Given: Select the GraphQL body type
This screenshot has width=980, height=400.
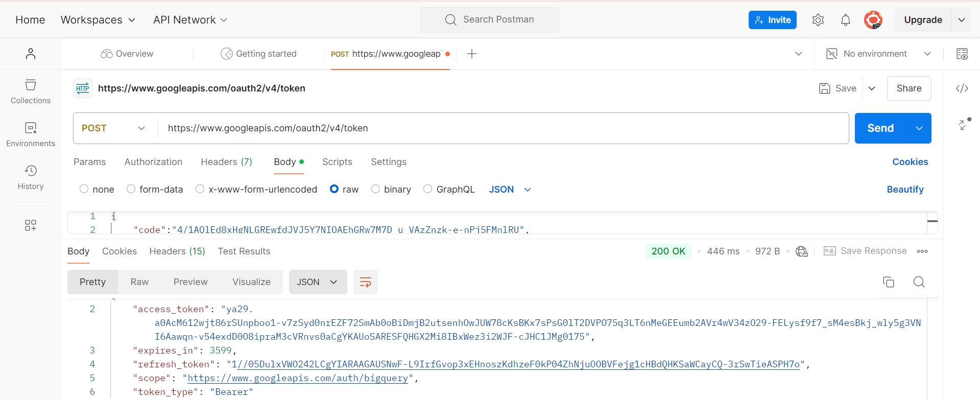Looking at the screenshot, I should tap(428, 189).
